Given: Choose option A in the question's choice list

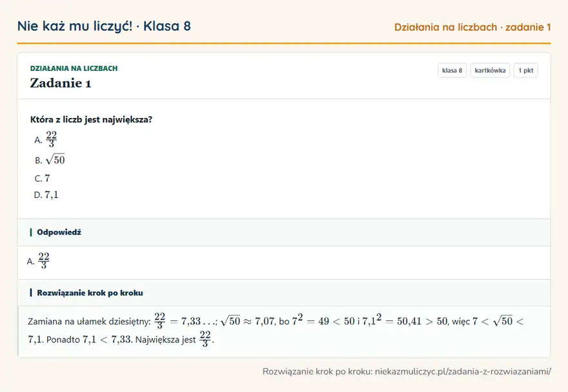Looking at the screenshot, I should 46,139.
